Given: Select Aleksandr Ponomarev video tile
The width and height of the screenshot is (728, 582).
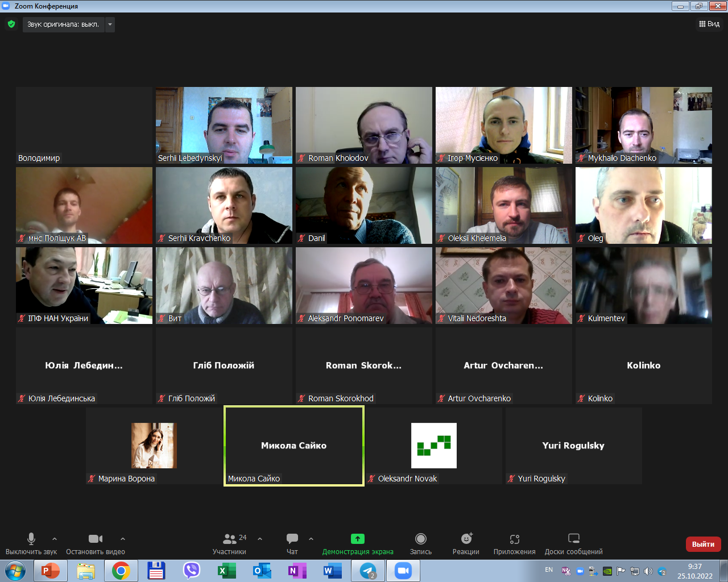Looking at the screenshot, I should 364,285.
